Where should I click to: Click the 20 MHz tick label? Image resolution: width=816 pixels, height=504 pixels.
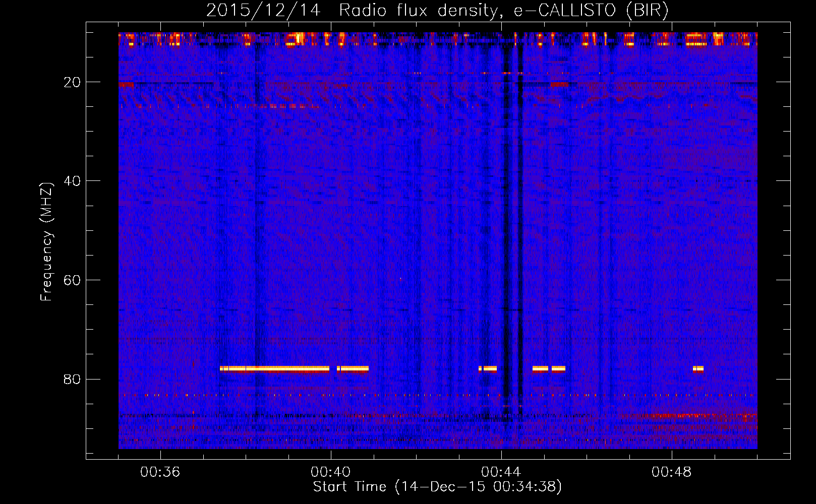click(72, 82)
